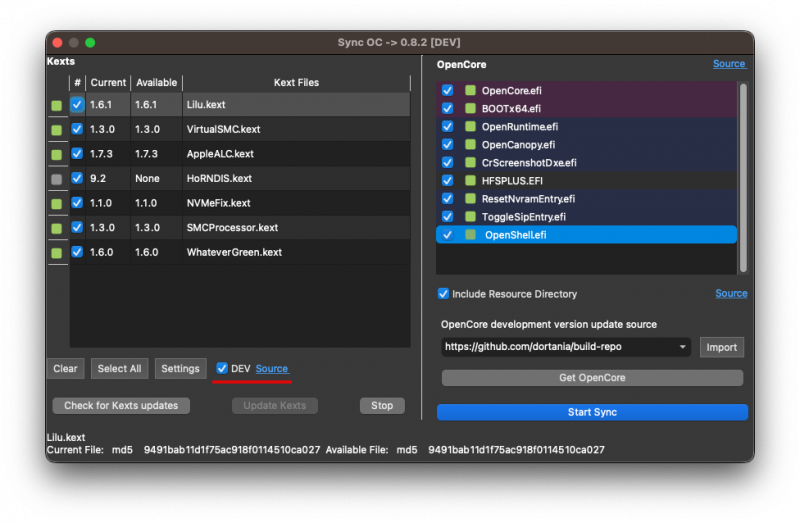
Task: Click Check for Kexts updates button
Action: tap(121, 406)
